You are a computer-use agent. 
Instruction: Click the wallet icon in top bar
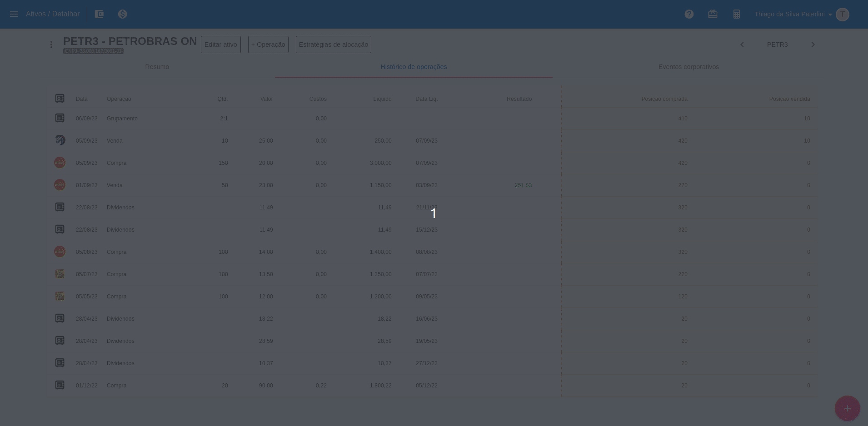point(99,14)
